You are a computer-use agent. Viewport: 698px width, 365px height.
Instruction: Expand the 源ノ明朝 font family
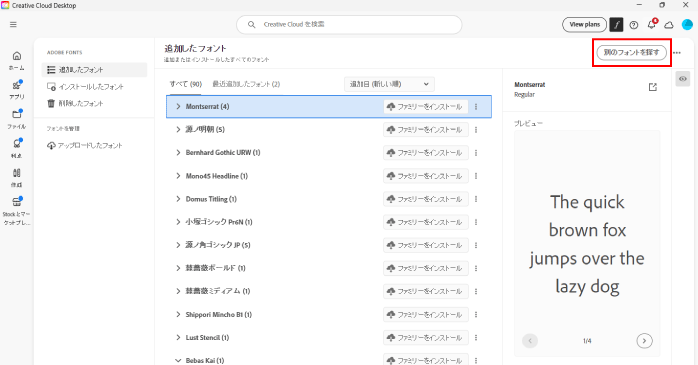coord(178,130)
